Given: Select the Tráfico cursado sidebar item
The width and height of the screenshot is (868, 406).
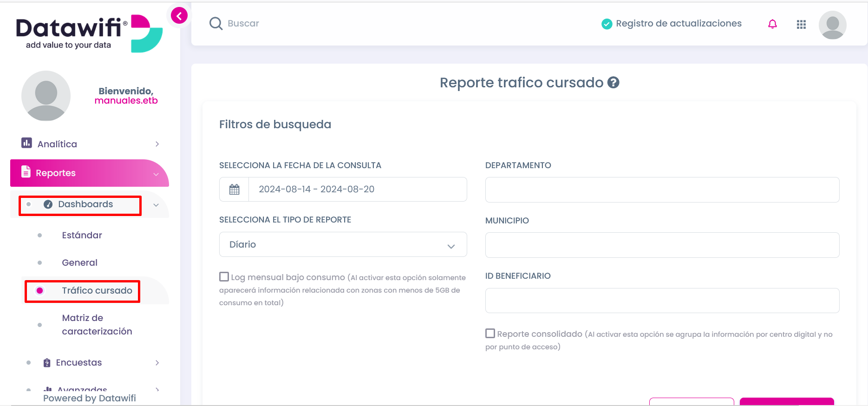Looking at the screenshot, I should pyautogui.click(x=97, y=291).
